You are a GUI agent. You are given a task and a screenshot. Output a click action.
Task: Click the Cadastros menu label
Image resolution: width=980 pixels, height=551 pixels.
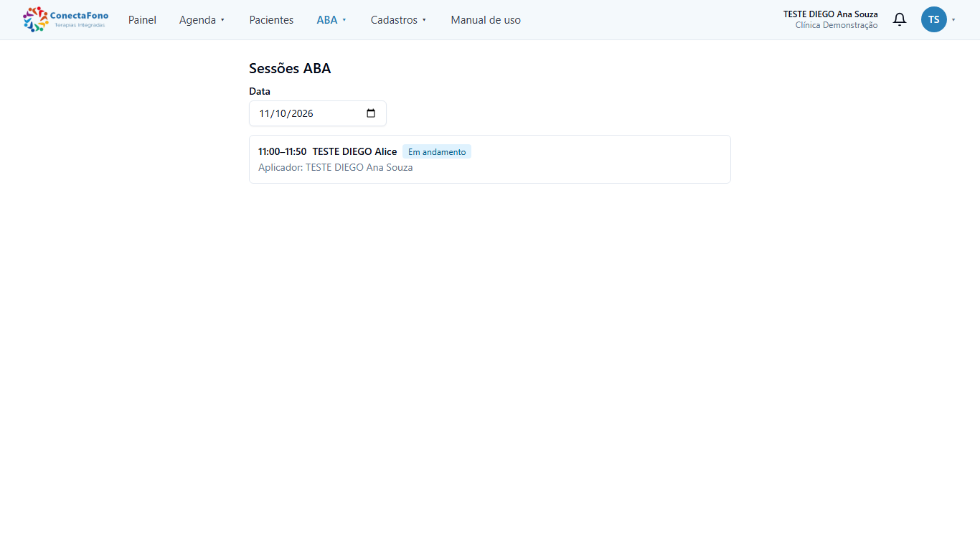tap(394, 20)
